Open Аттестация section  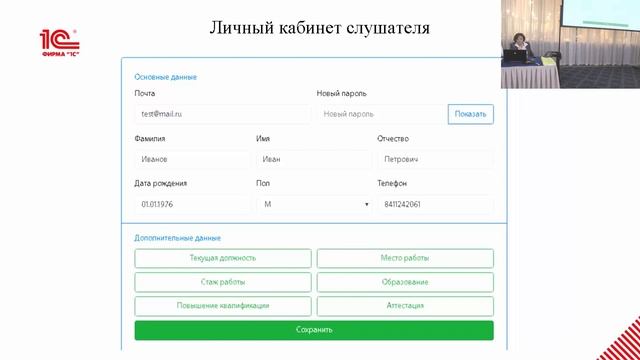[405, 306]
